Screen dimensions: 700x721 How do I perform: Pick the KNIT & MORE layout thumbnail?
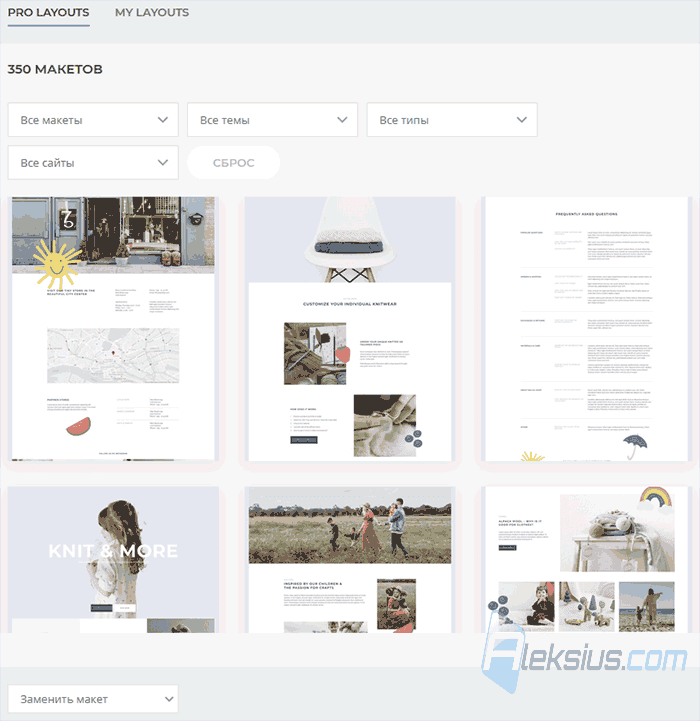(x=113, y=560)
